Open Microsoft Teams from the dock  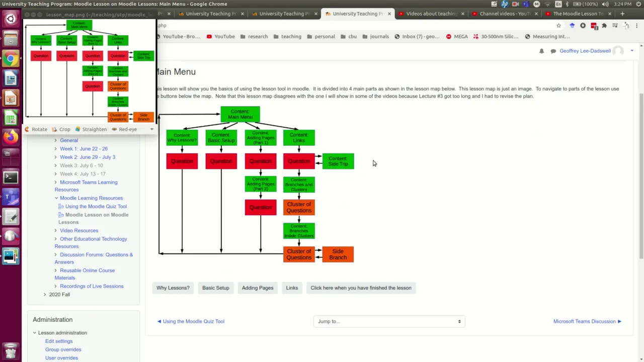(11, 197)
